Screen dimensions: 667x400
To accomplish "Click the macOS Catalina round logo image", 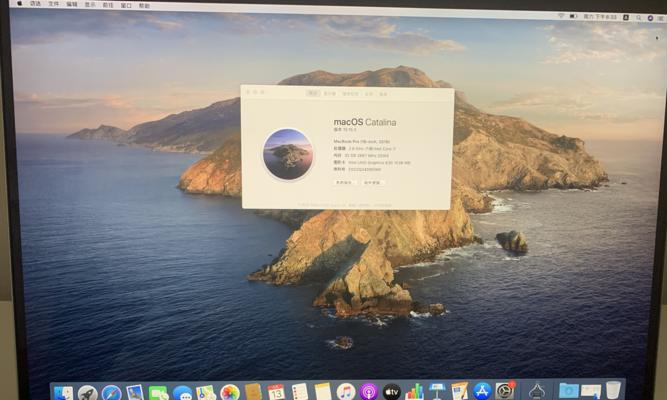I will tap(288, 154).
